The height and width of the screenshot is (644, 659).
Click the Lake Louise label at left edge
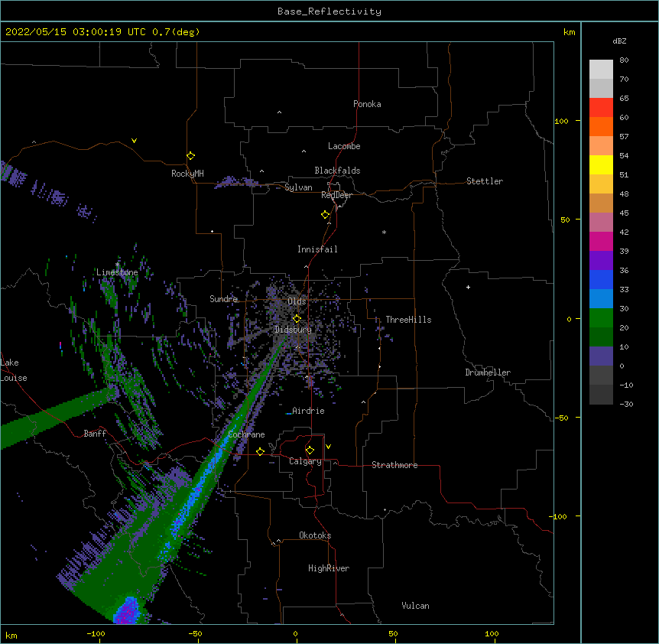[14, 370]
